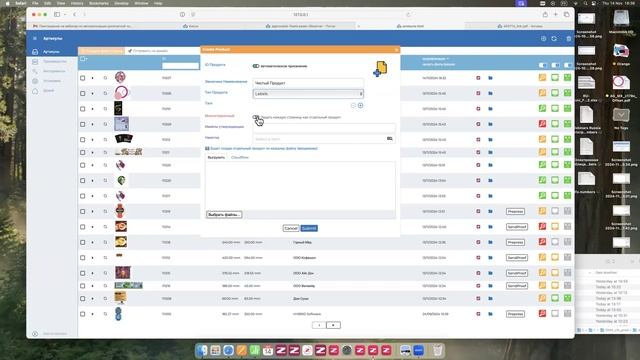Click the Честный Продукт name field

click(308, 83)
